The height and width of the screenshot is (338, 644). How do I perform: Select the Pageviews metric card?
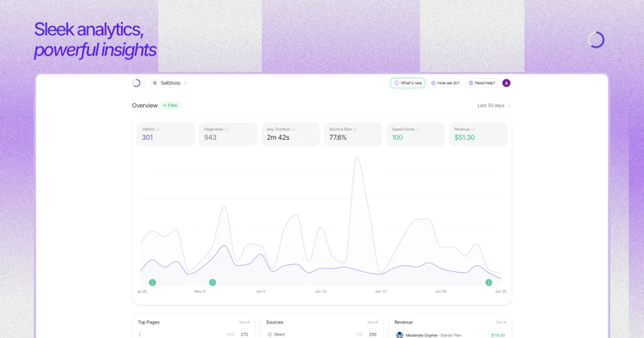pos(228,134)
